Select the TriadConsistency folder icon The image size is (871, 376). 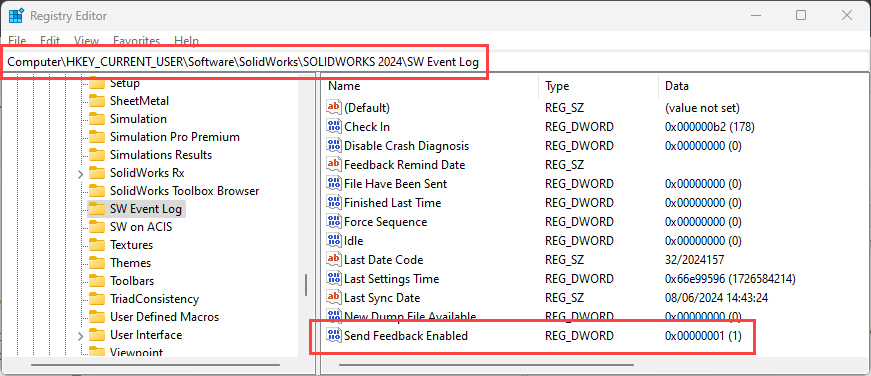coord(97,299)
